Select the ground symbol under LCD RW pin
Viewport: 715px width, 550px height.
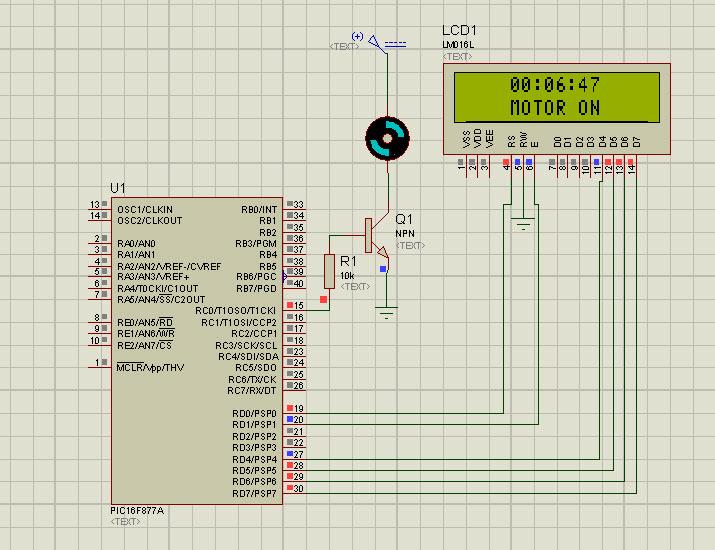pos(523,224)
